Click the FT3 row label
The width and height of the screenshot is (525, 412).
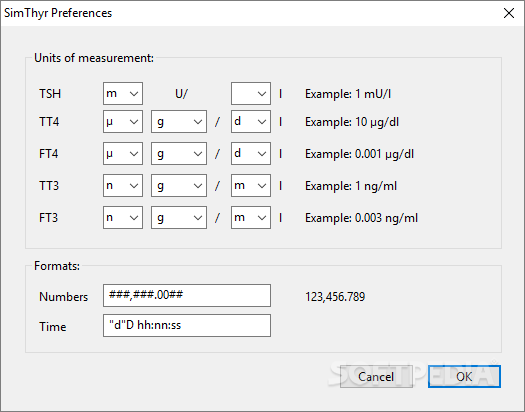49,218
